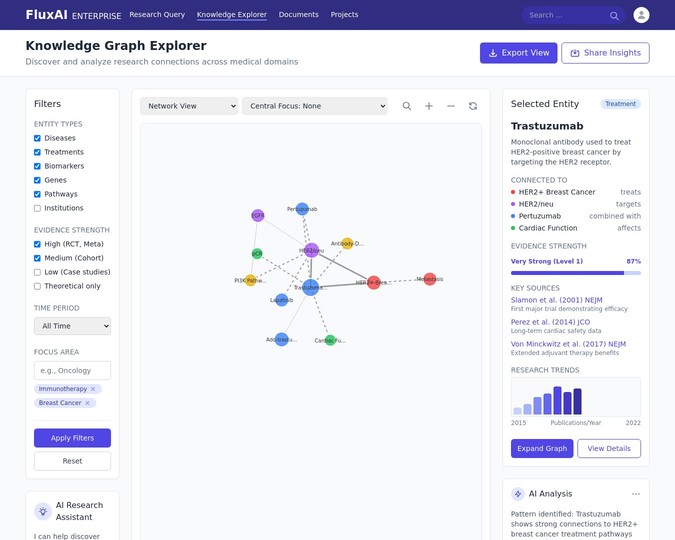675x540 pixels.
Task: Toggle Medium (Cohort) evidence checkbox
Action: (x=37, y=258)
